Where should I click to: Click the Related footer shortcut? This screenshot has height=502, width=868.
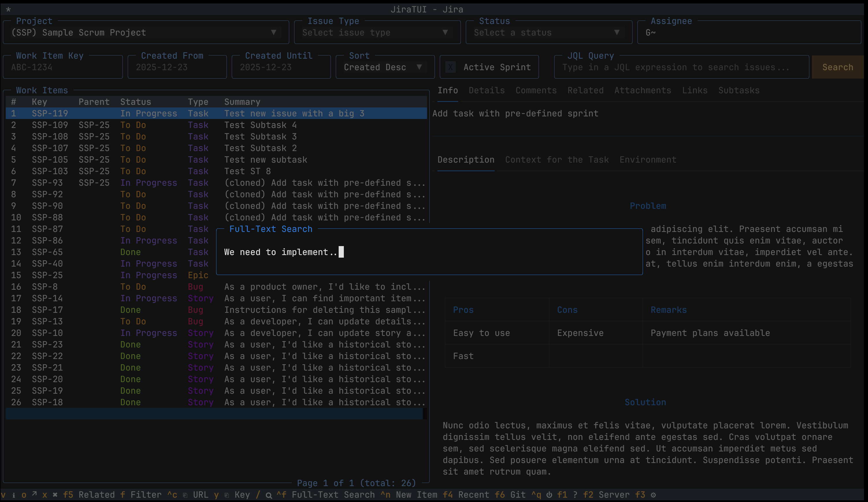click(88, 495)
